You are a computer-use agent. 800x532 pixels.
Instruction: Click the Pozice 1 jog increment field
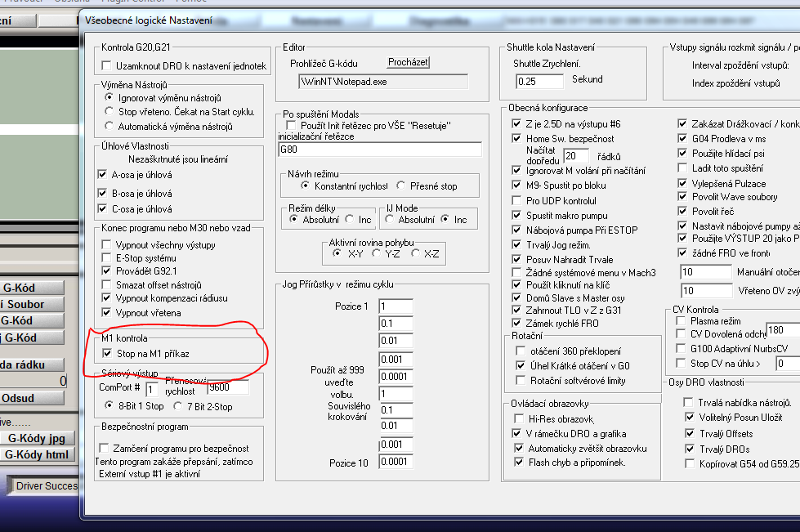click(396, 306)
